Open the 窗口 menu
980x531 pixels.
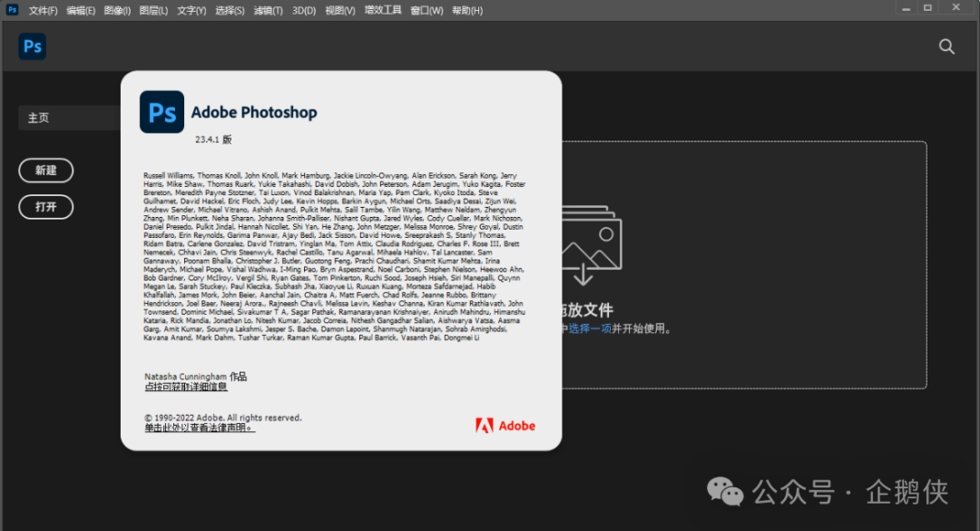click(426, 10)
